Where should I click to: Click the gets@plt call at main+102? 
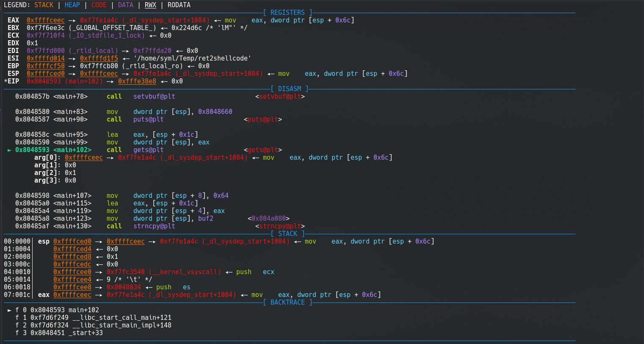point(148,150)
